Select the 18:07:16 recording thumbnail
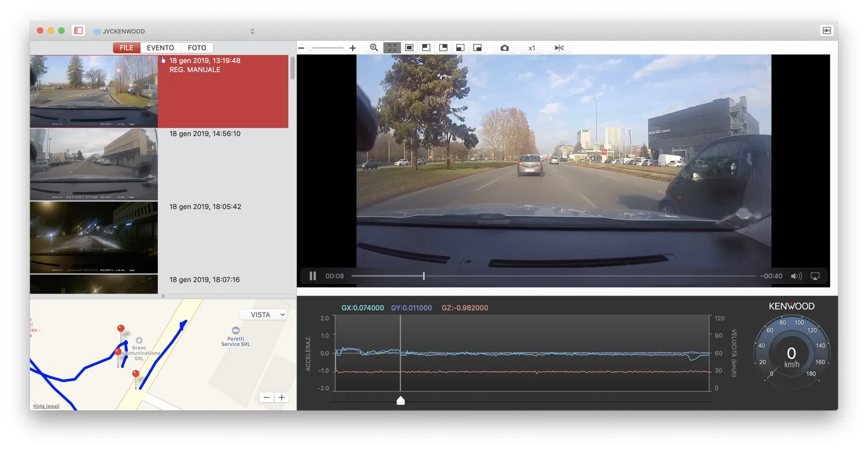This screenshot has height=450, width=868. pyautogui.click(x=94, y=284)
